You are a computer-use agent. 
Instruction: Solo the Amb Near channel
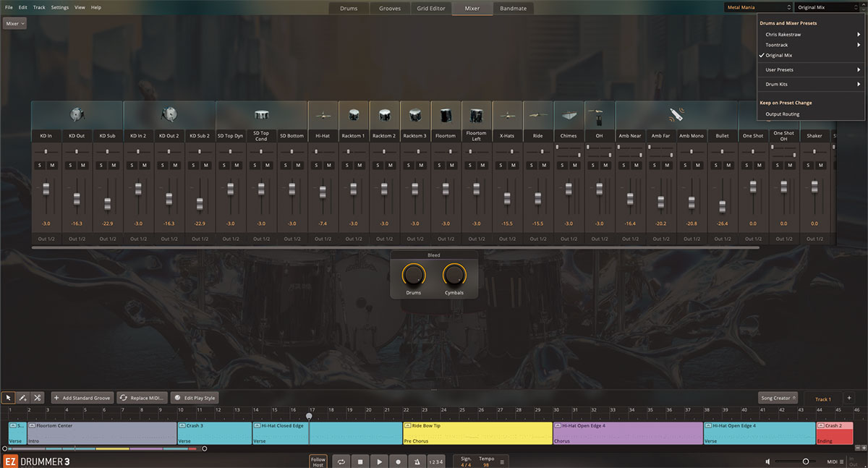coord(624,165)
